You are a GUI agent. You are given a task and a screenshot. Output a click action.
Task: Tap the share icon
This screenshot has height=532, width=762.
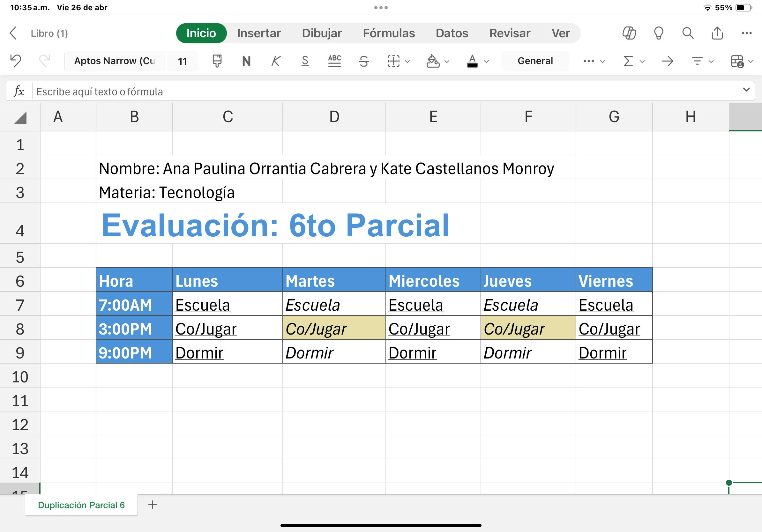point(717,33)
